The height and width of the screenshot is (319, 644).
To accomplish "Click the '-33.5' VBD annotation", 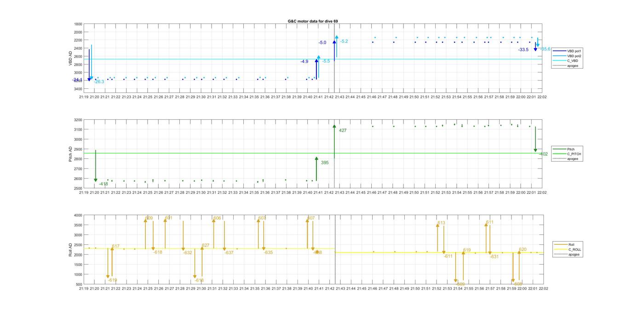I will 523,50.
